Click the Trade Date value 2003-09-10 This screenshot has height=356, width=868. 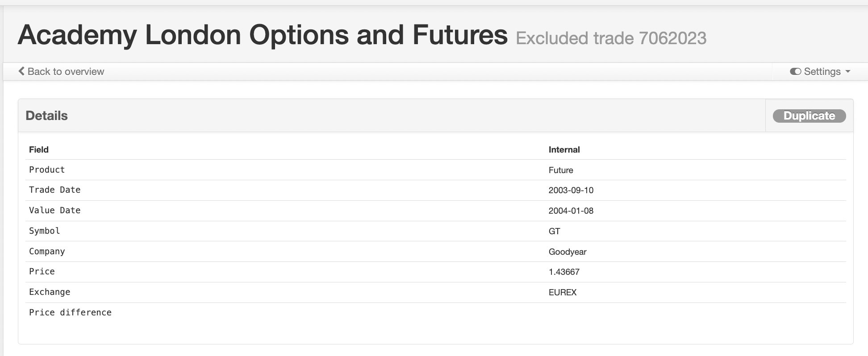pyautogui.click(x=571, y=190)
